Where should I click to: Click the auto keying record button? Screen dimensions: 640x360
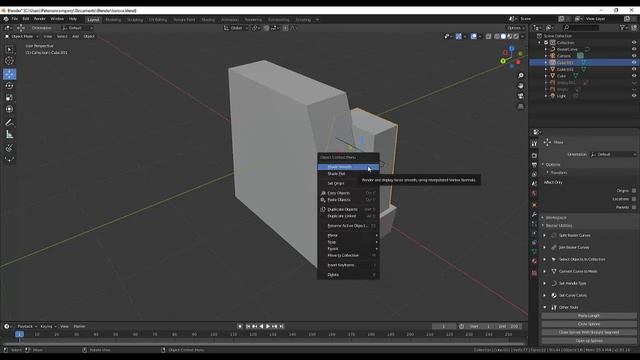[240, 326]
